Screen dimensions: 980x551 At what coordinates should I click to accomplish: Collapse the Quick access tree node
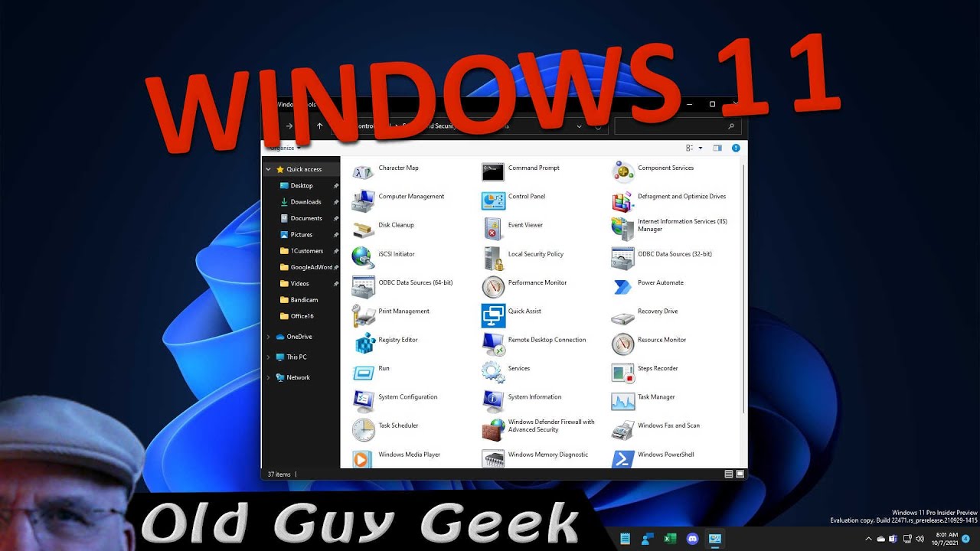(x=269, y=169)
